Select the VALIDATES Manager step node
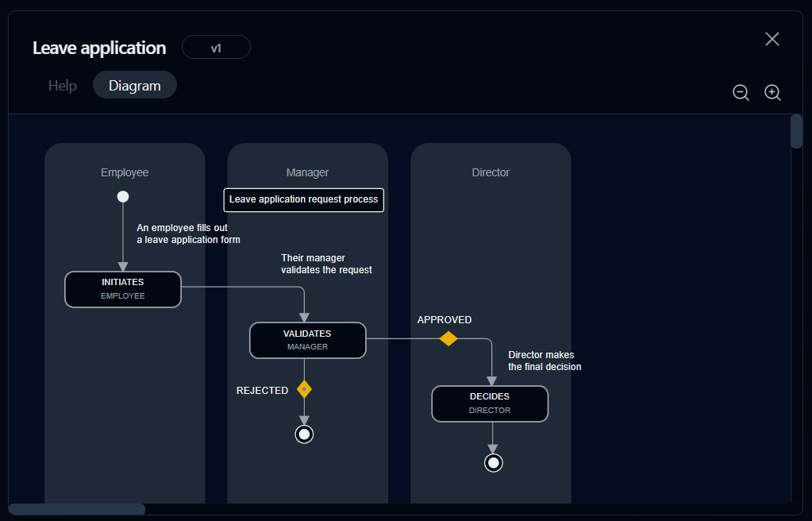 coord(308,340)
